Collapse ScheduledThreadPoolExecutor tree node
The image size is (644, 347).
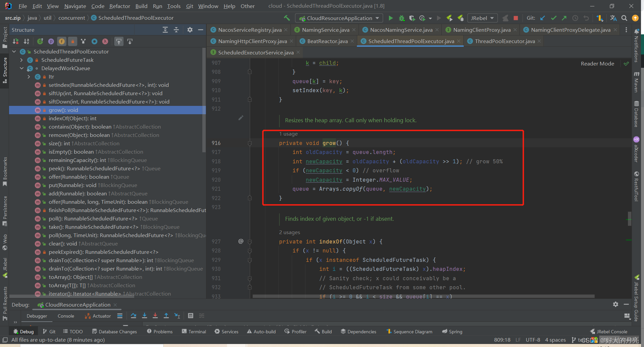[14, 51]
